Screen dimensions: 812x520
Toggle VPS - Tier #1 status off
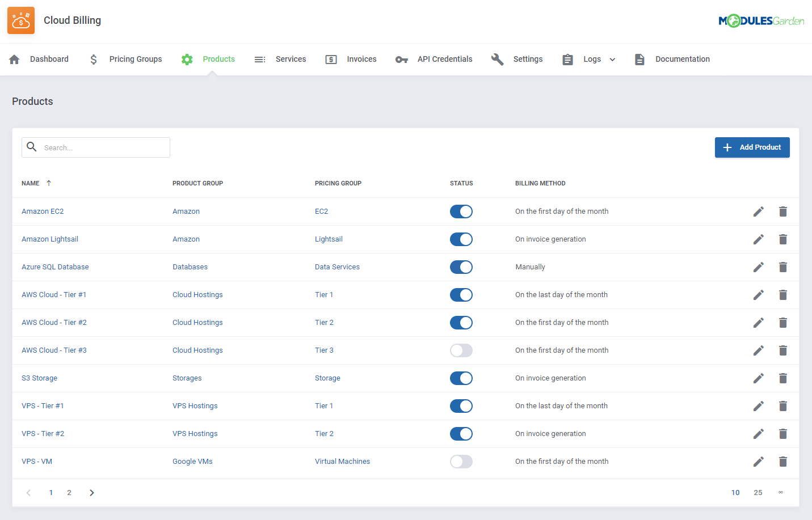click(x=461, y=406)
